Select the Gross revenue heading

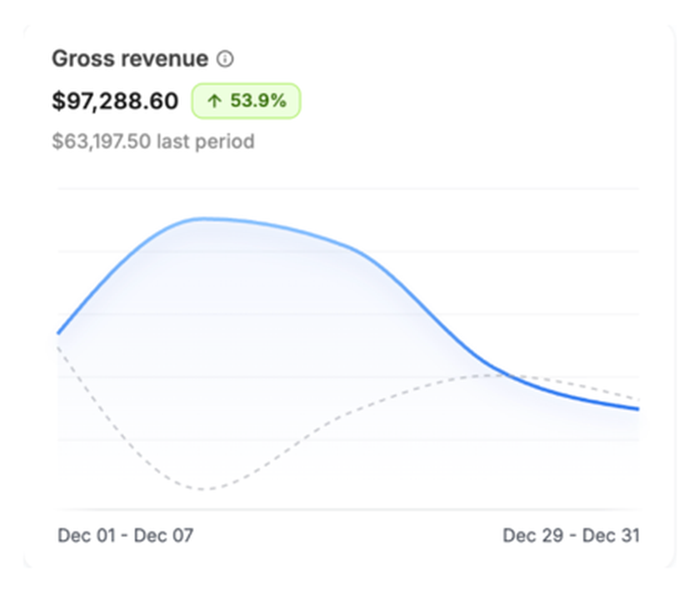coord(130,59)
